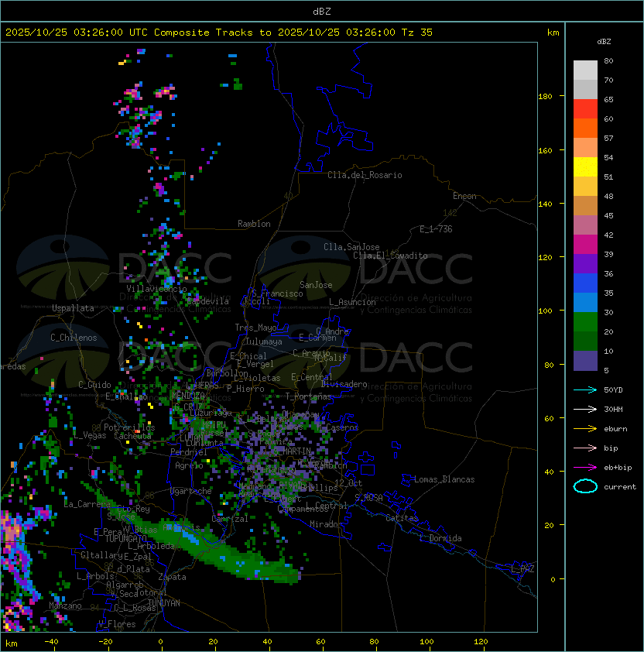644x652 pixels.
Task: Click the dBZ title at the top
Action: 322,11
